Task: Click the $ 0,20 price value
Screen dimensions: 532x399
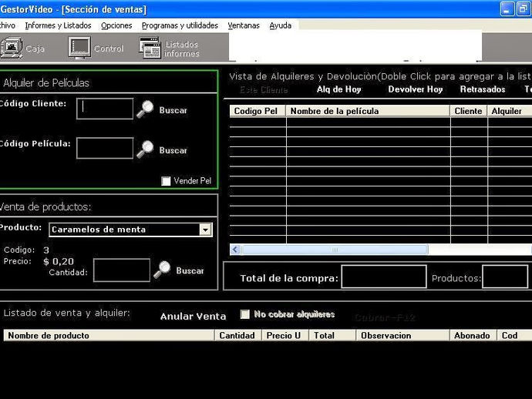Action: coord(59,262)
